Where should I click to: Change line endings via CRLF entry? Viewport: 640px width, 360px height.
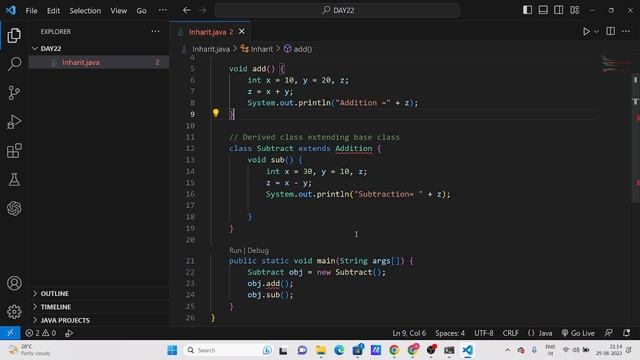pos(511,333)
